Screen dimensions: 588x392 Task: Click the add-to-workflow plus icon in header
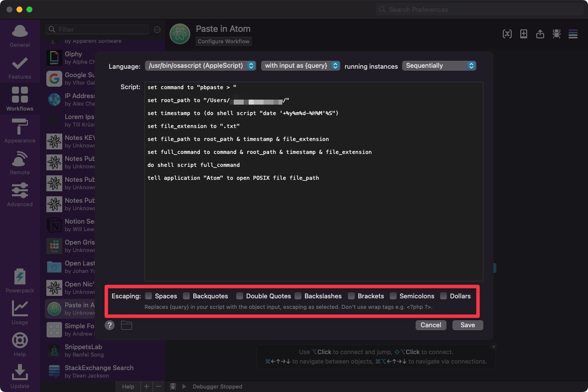pyautogui.click(x=524, y=34)
